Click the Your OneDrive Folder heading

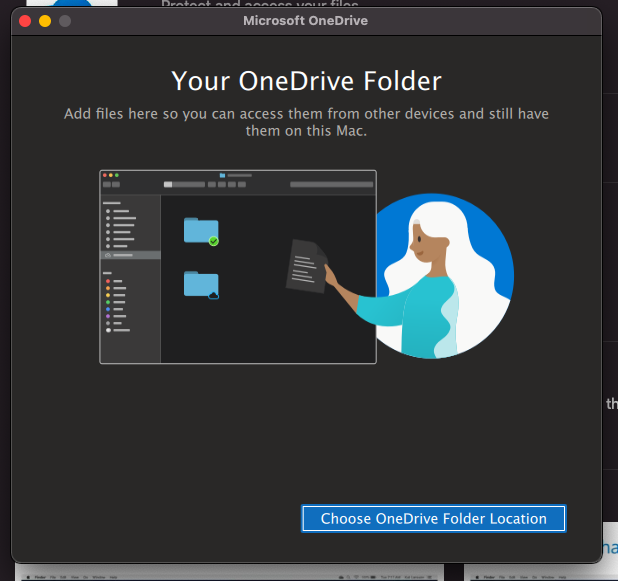pos(306,80)
